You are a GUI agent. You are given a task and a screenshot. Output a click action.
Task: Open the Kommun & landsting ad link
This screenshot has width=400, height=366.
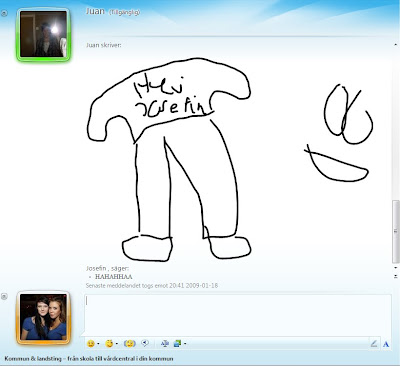[x=89, y=359]
